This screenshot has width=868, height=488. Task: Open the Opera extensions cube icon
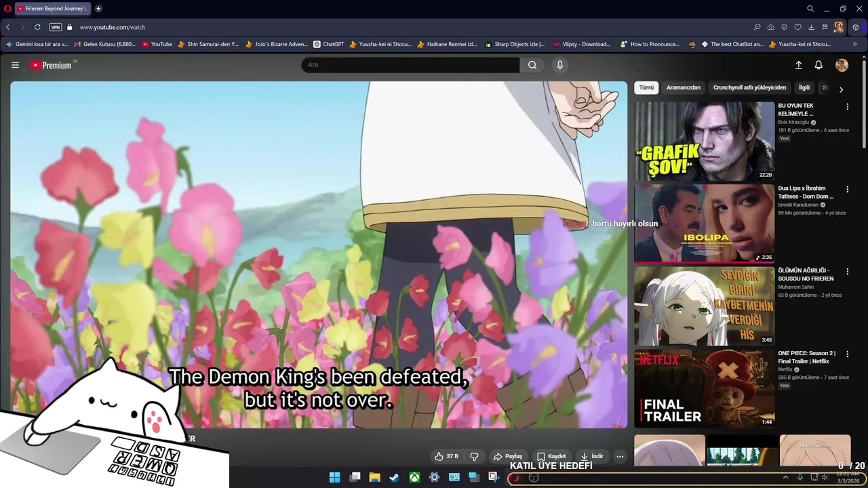pos(856,27)
